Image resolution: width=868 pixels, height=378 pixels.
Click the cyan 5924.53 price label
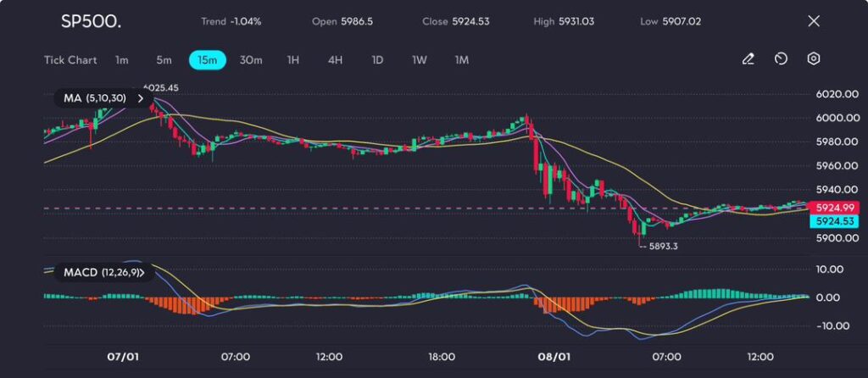836,221
